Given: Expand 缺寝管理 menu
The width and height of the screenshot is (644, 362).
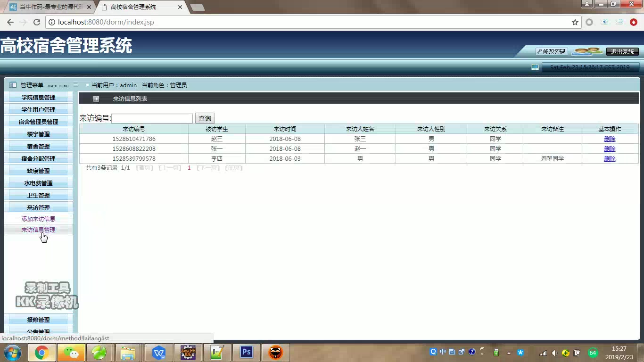Looking at the screenshot, I should (x=38, y=171).
